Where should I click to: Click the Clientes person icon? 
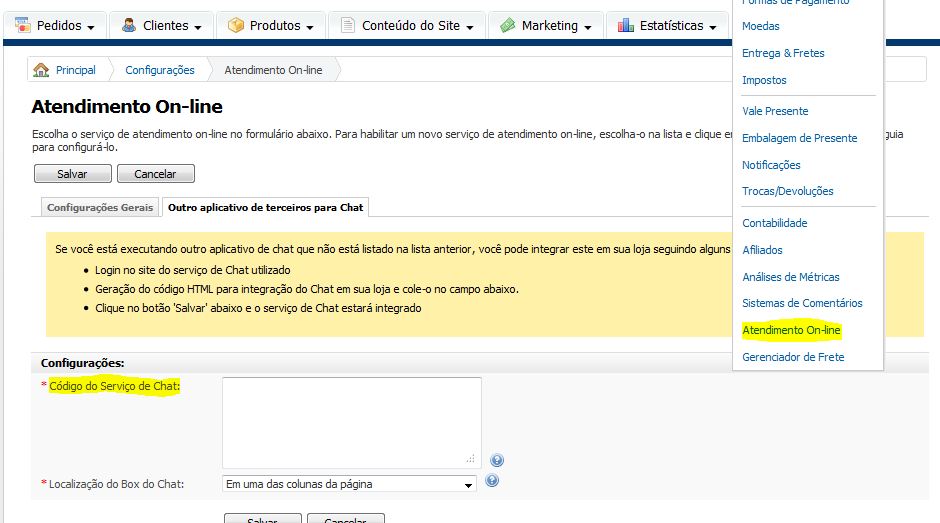pyautogui.click(x=128, y=25)
